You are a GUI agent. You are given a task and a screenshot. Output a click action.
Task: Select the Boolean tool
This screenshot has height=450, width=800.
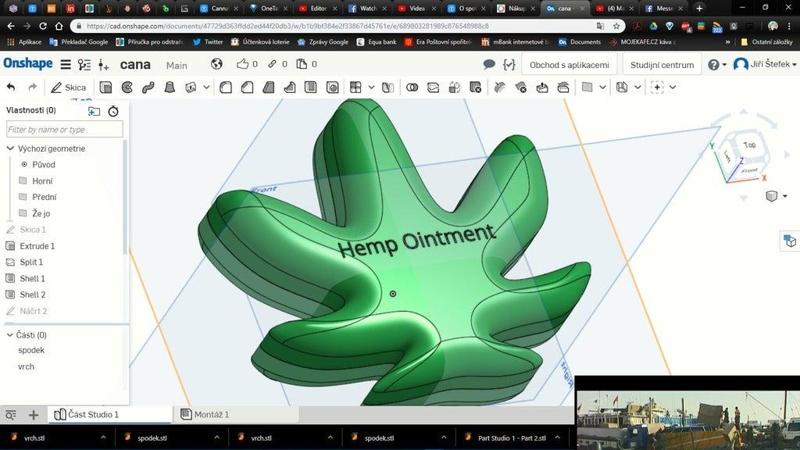click(x=412, y=87)
